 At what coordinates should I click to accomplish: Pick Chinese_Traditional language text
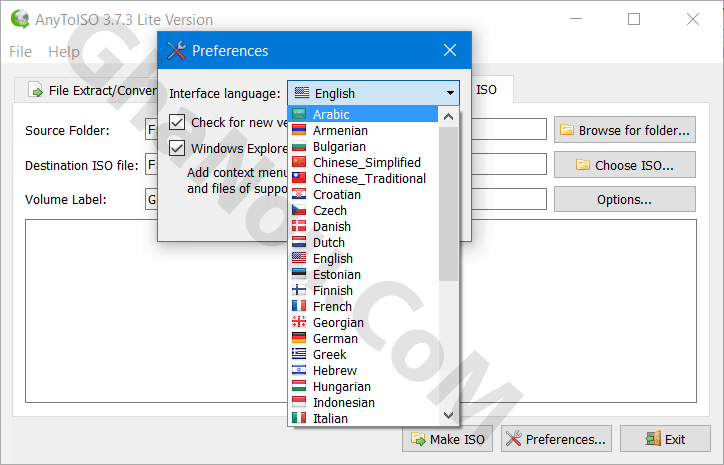coord(369,179)
